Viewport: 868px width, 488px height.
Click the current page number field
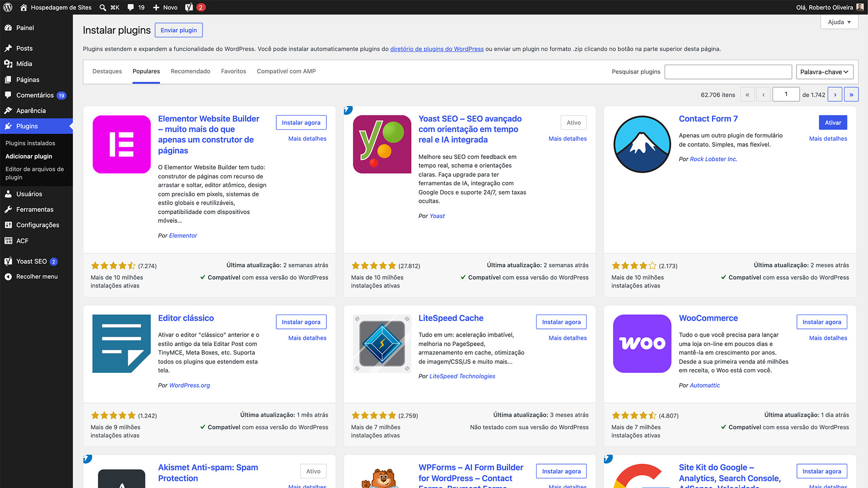click(x=786, y=94)
